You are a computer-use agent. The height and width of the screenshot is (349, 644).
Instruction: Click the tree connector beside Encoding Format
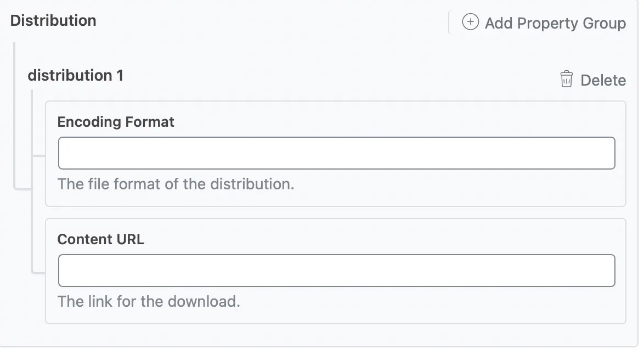point(39,156)
